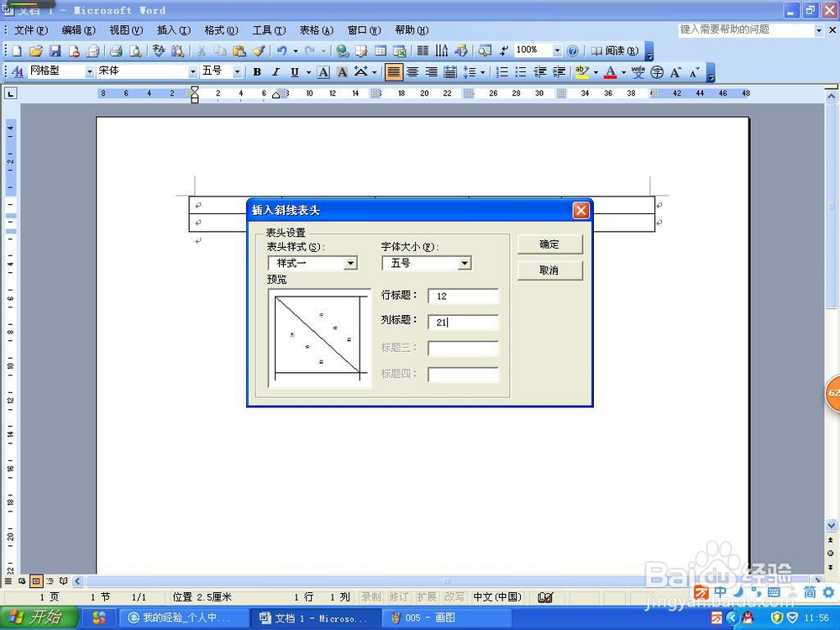Insert hyperlink icon
Viewport: 840px width, 630px height.
pos(343,51)
